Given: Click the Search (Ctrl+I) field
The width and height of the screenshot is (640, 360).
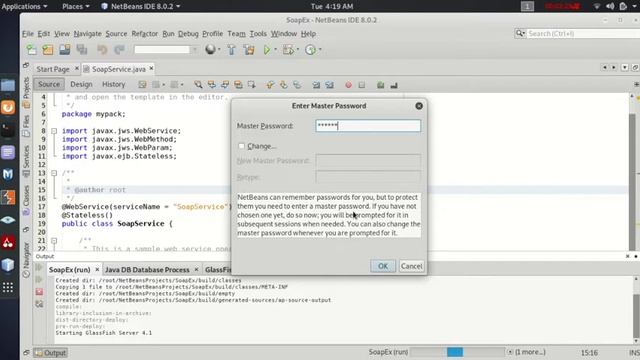Looking at the screenshot, I should (x=583, y=33).
